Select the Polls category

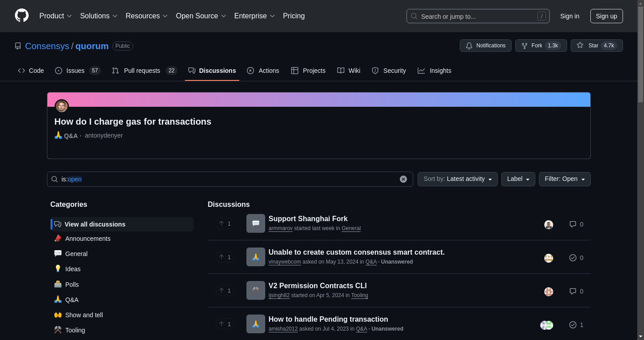click(x=122, y=285)
